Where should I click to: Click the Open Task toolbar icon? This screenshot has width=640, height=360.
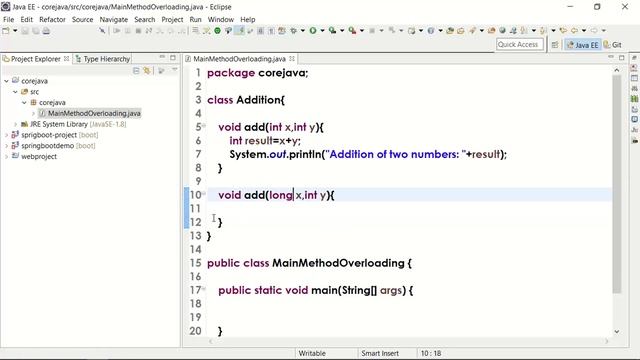(x=461, y=31)
